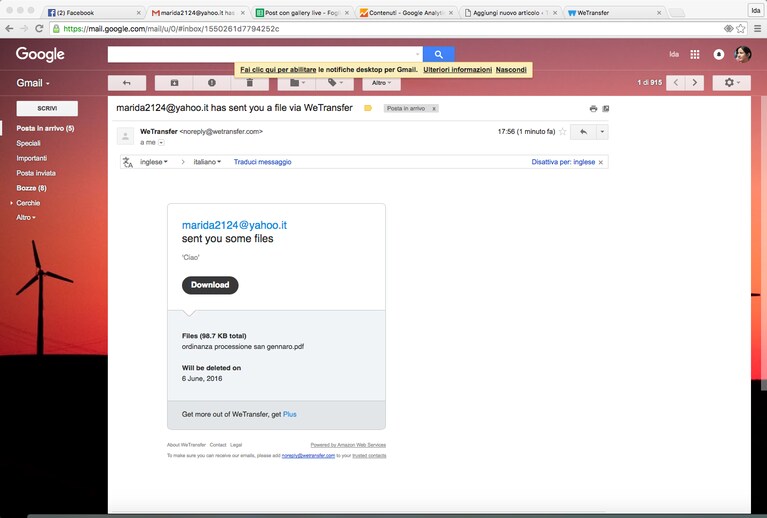This screenshot has width=767, height=518.
Task: Click inside the Gmail search field
Action: pyautogui.click(x=262, y=54)
